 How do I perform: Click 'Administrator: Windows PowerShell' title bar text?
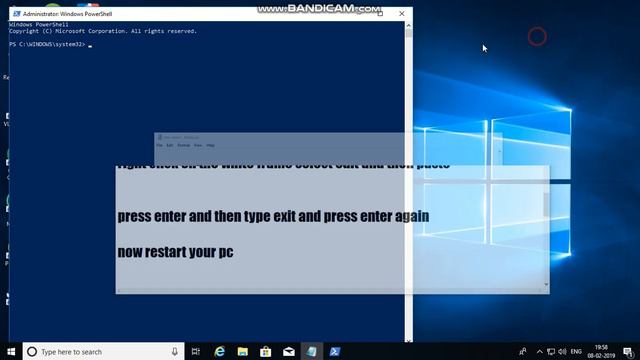[x=67, y=13]
